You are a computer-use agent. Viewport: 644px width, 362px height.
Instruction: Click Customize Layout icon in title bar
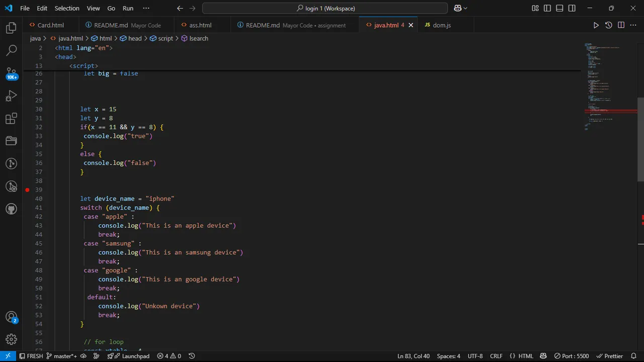[535, 8]
